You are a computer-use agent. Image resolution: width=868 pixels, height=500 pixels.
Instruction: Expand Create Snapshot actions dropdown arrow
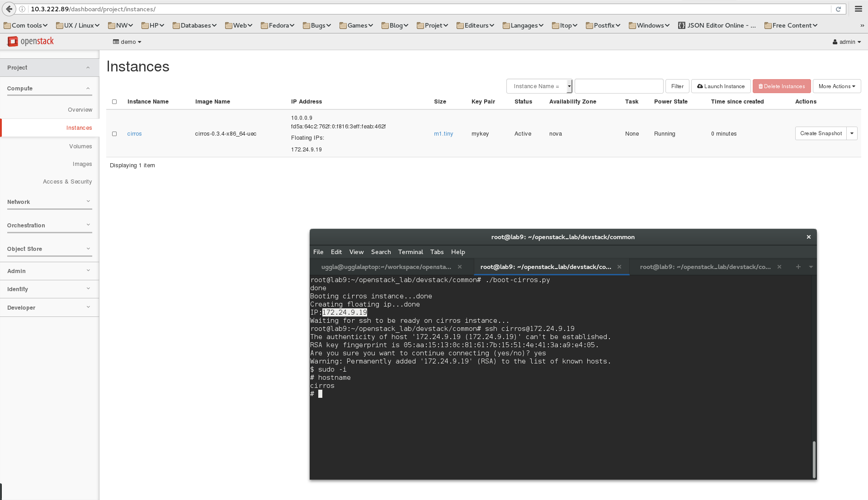[852, 133]
